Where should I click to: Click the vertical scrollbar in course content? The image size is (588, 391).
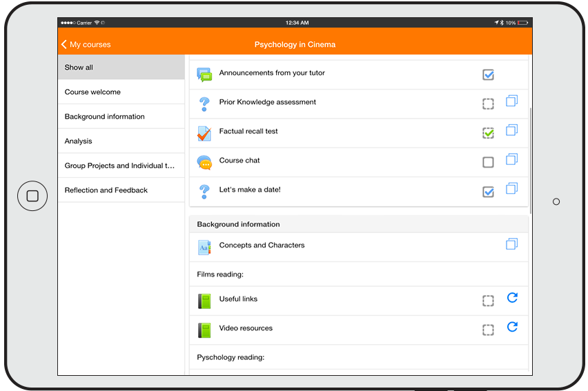click(x=530, y=159)
